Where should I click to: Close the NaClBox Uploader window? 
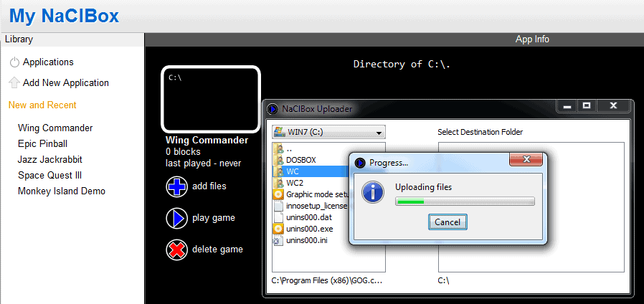click(x=613, y=106)
